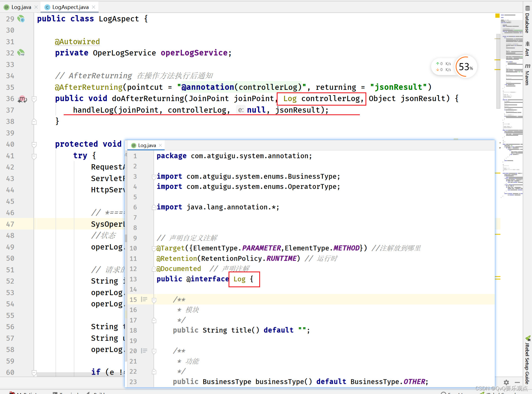Click the @Autowired annotation on line 31

click(77, 42)
